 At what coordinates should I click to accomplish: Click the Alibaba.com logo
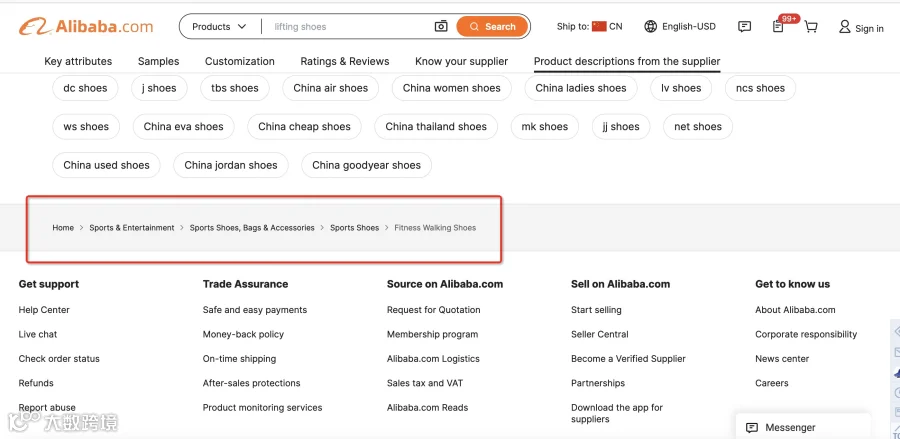[x=86, y=26]
